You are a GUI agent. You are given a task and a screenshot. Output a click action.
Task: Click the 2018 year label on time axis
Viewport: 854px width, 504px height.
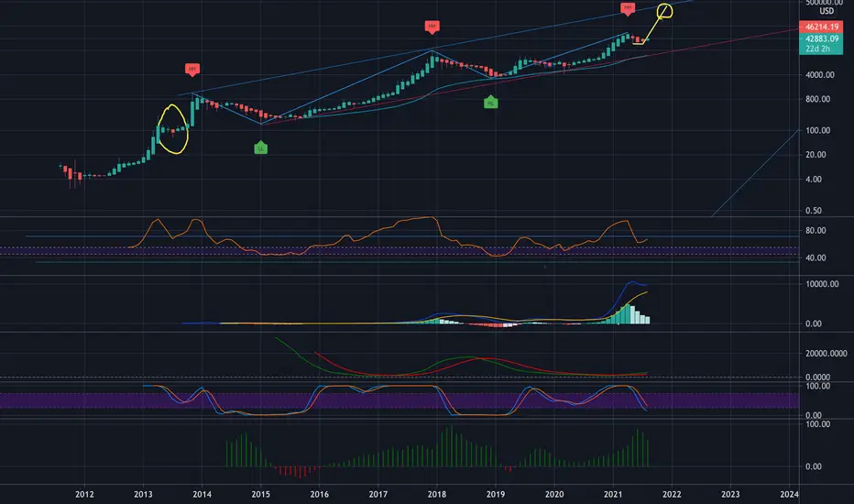pos(437,495)
